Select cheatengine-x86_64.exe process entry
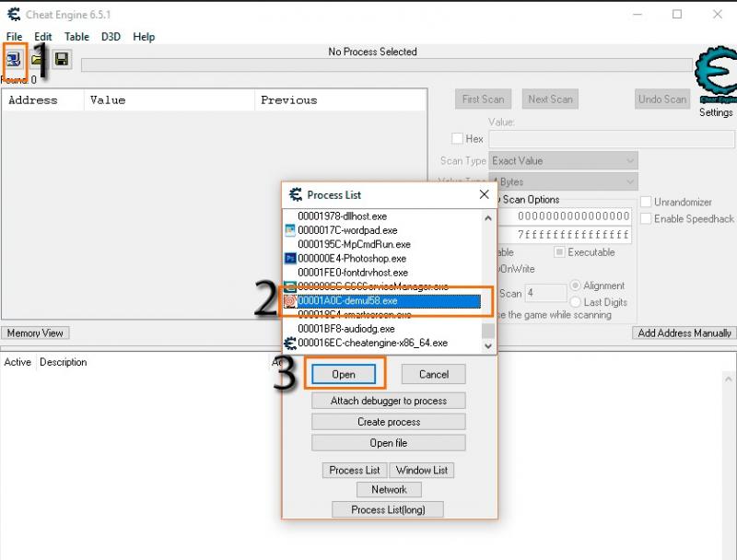This screenshot has height=560, width=737. (x=372, y=343)
